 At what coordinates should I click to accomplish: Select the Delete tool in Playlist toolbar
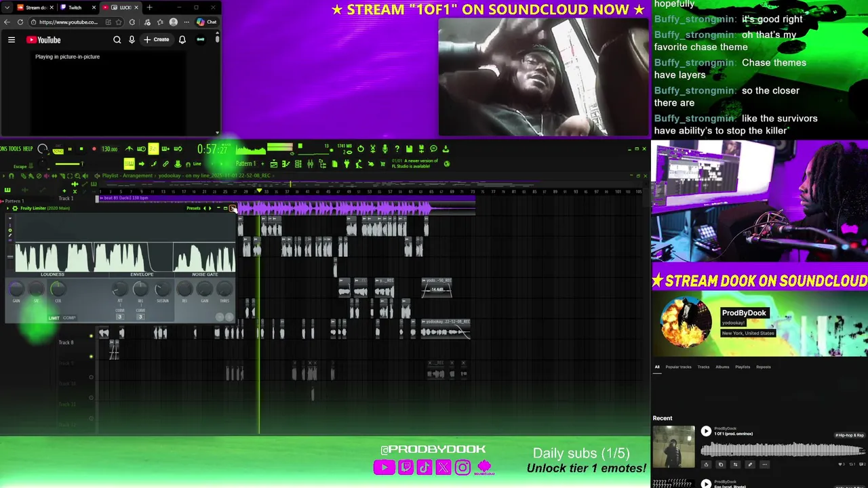point(39,176)
